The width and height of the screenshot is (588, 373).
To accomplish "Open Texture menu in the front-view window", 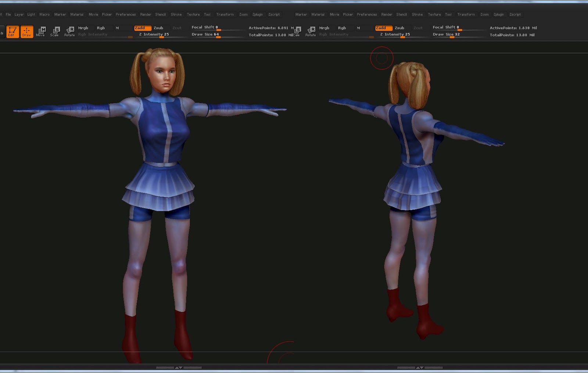I will pyautogui.click(x=193, y=15).
